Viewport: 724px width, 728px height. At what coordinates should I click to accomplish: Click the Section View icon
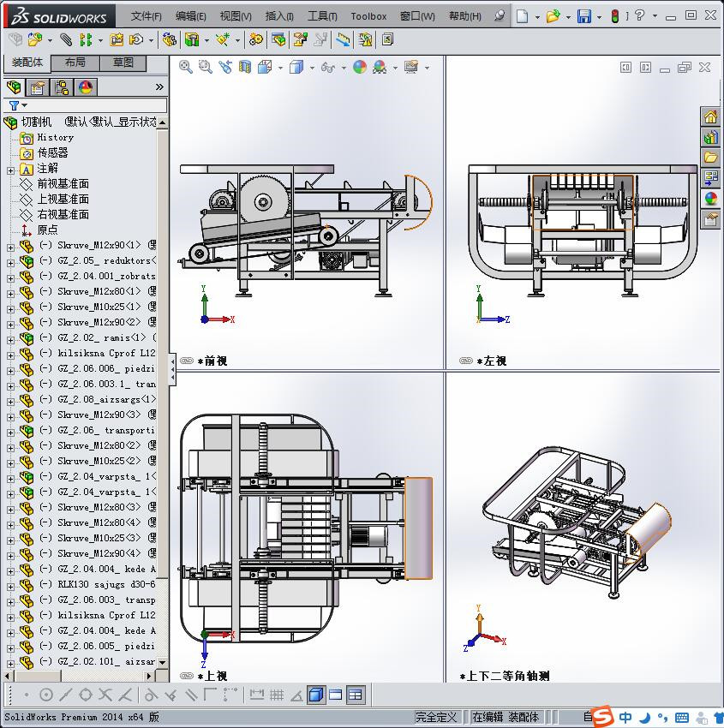click(245, 67)
